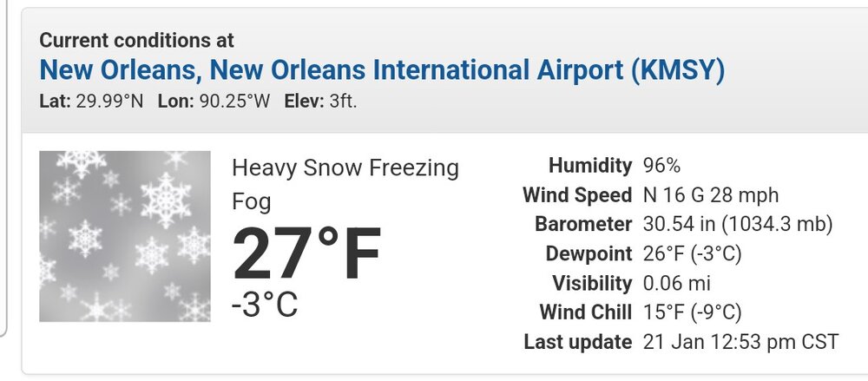Click the Dewpoint label
The width and height of the screenshot is (868, 381).
[x=589, y=254]
